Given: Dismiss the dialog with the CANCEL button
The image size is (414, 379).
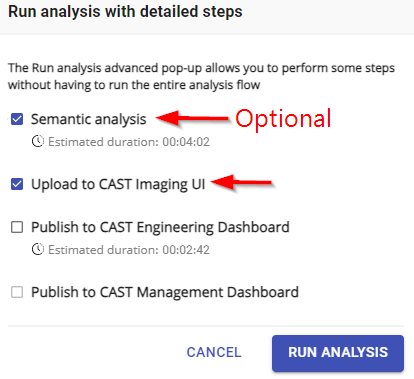Looking at the screenshot, I should 214,353.
